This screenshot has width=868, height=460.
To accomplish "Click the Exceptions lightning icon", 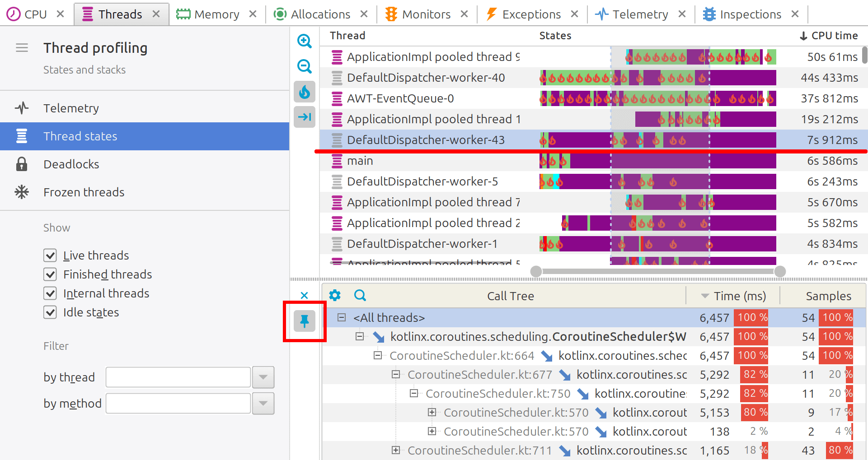I will (x=491, y=14).
